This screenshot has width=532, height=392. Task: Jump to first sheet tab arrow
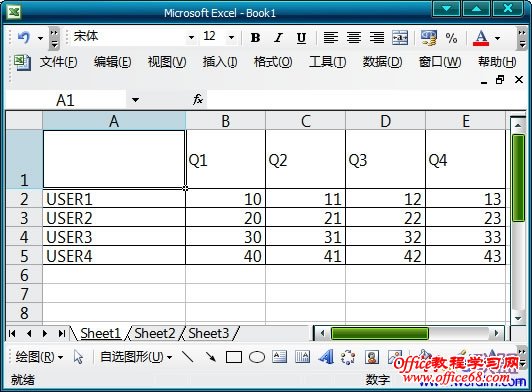tap(12, 334)
